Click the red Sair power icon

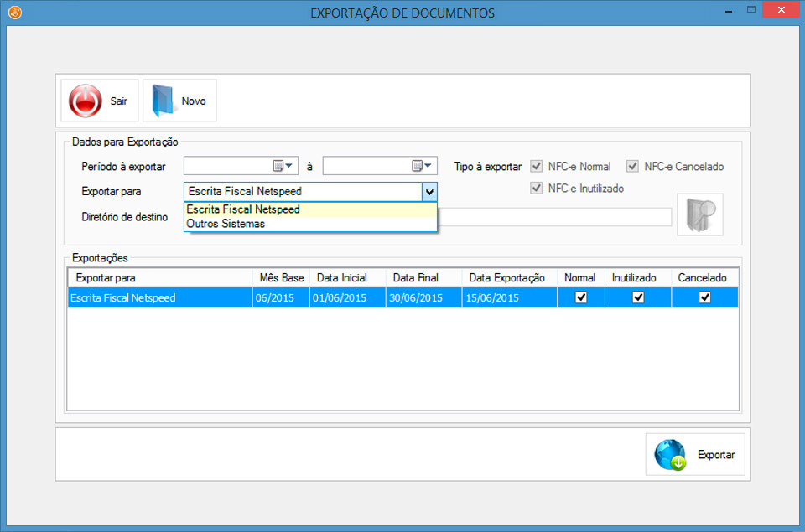[86, 101]
